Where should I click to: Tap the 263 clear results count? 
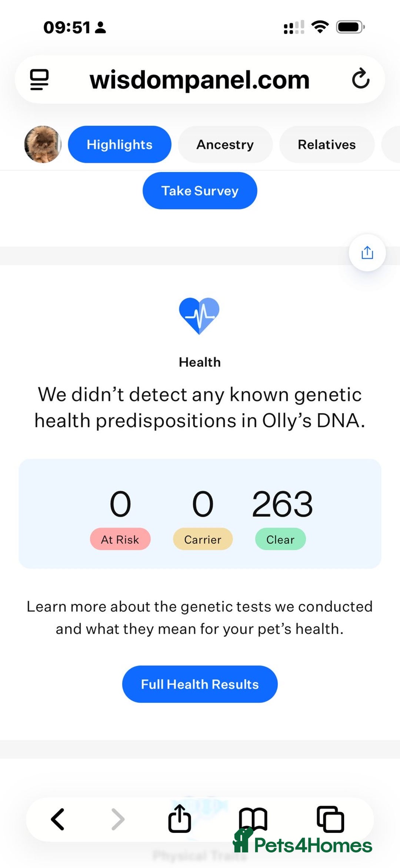[282, 504]
